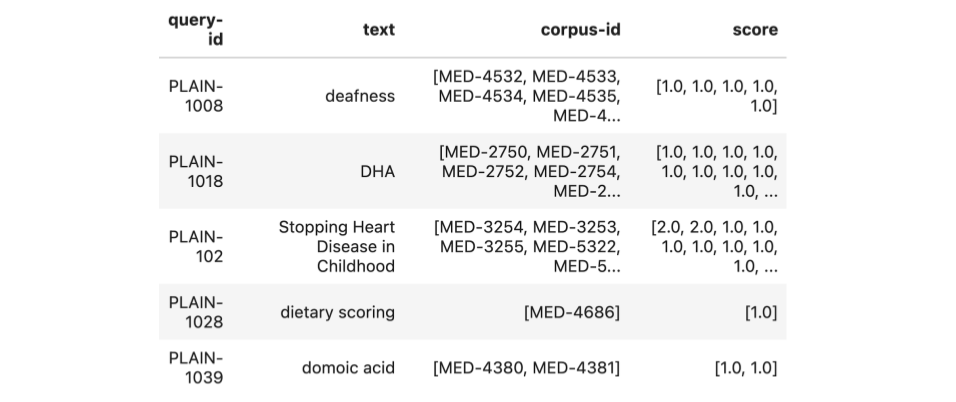Click corpus-id cell starting with MED-3254
The image size is (956, 402).
pos(526,247)
